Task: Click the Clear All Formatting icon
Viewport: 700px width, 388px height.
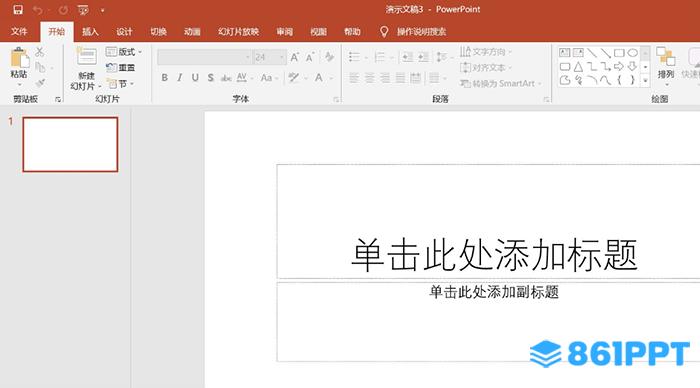Action: (x=329, y=57)
